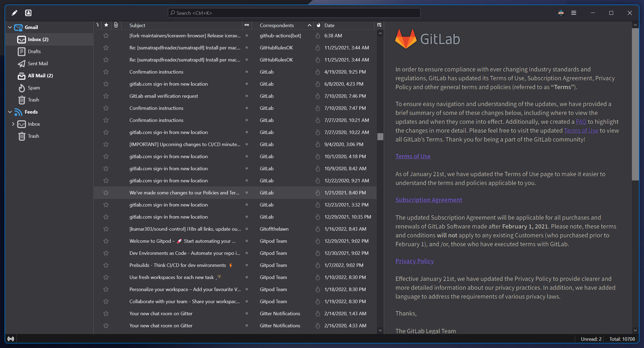Star the Welcome to Gitpod message
The height and width of the screenshot is (348, 644).
pos(106,241)
